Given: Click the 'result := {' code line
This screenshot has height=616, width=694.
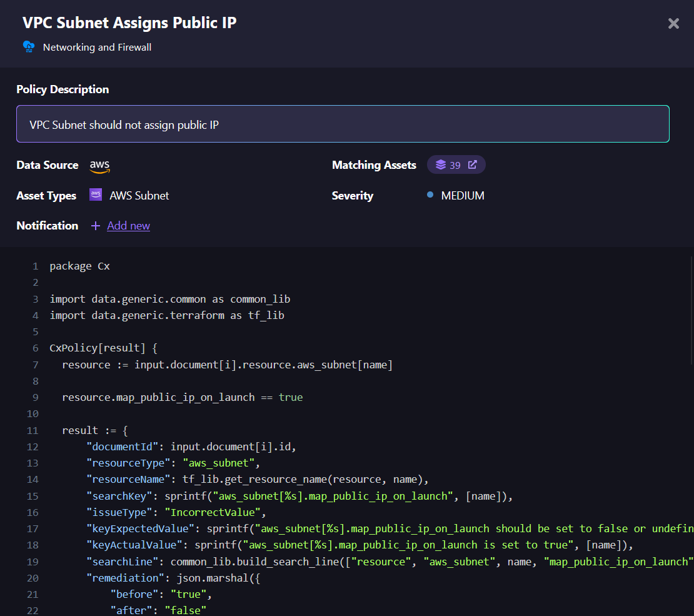Looking at the screenshot, I should [x=94, y=430].
